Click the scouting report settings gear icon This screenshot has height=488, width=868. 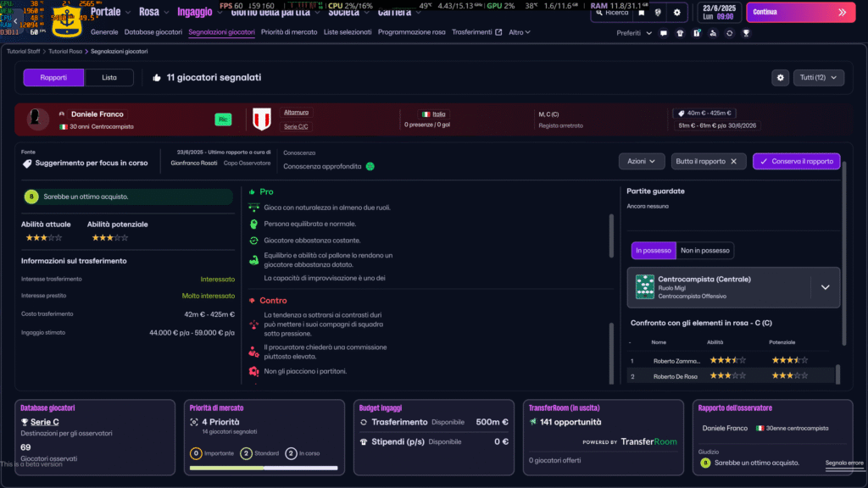[x=780, y=77]
